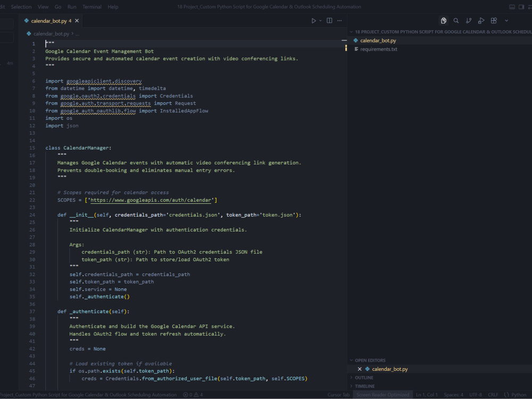Run the Python file with play icon
Screen dimensions: 532x399
click(x=313, y=21)
